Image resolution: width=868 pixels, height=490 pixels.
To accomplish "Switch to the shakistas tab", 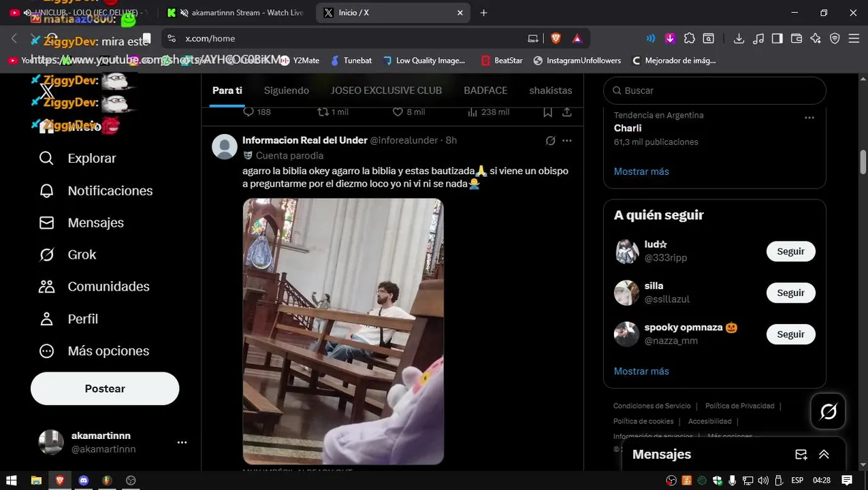I will 551,91.
